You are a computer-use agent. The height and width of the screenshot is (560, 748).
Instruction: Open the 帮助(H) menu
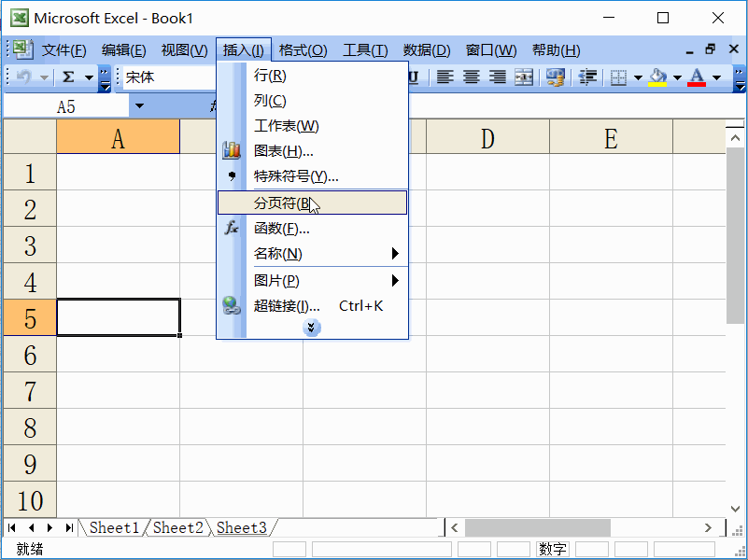pos(557,50)
